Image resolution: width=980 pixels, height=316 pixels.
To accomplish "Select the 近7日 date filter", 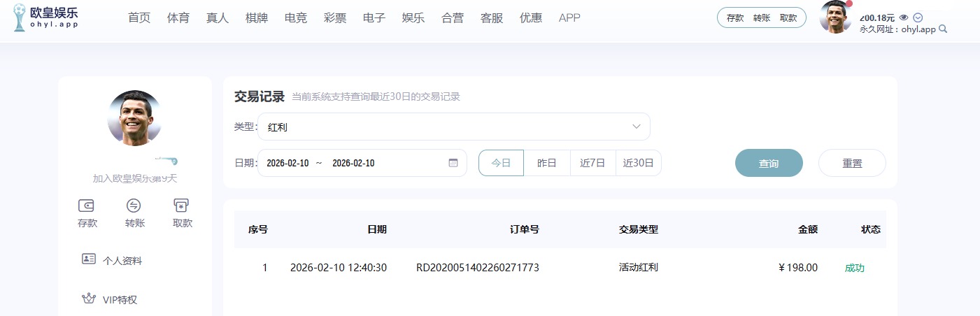I will point(592,163).
